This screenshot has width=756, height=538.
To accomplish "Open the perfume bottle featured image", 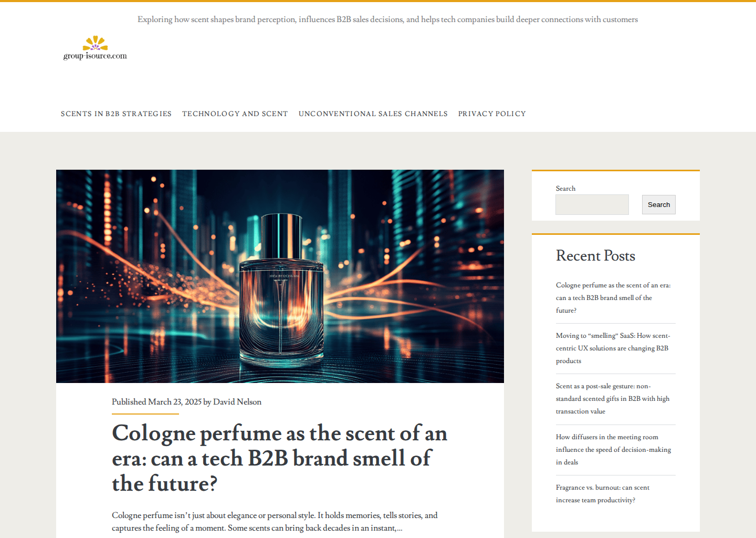I will (280, 276).
